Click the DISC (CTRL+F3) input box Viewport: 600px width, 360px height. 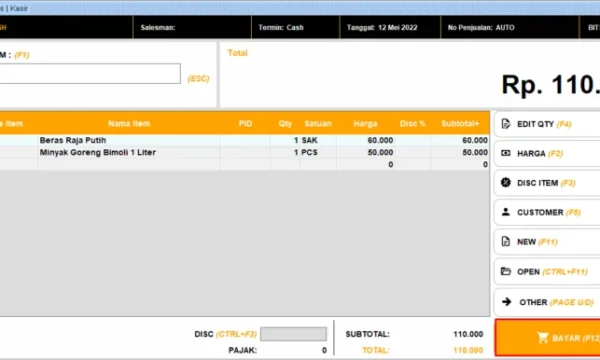point(293,334)
